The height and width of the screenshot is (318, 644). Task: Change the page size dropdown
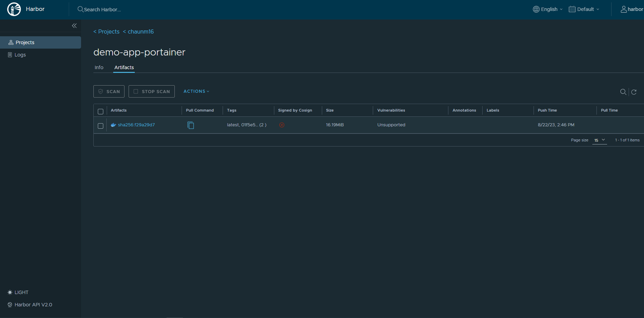click(600, 140)
